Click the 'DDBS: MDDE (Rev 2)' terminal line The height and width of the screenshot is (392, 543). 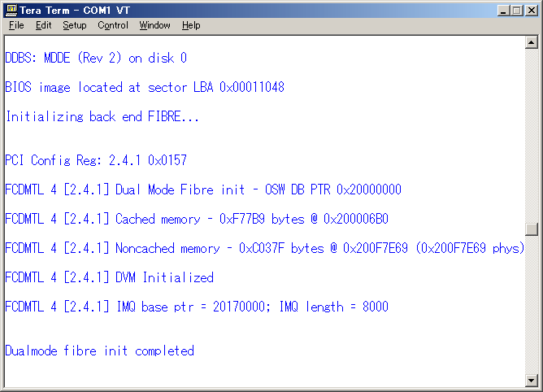click(x=96, y=58)
